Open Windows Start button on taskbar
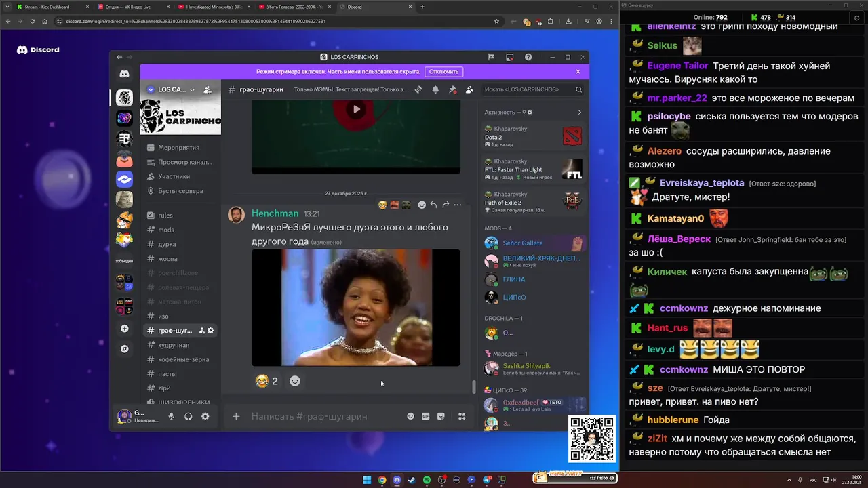This screenshot has width=868, height=488. [367, 480]
